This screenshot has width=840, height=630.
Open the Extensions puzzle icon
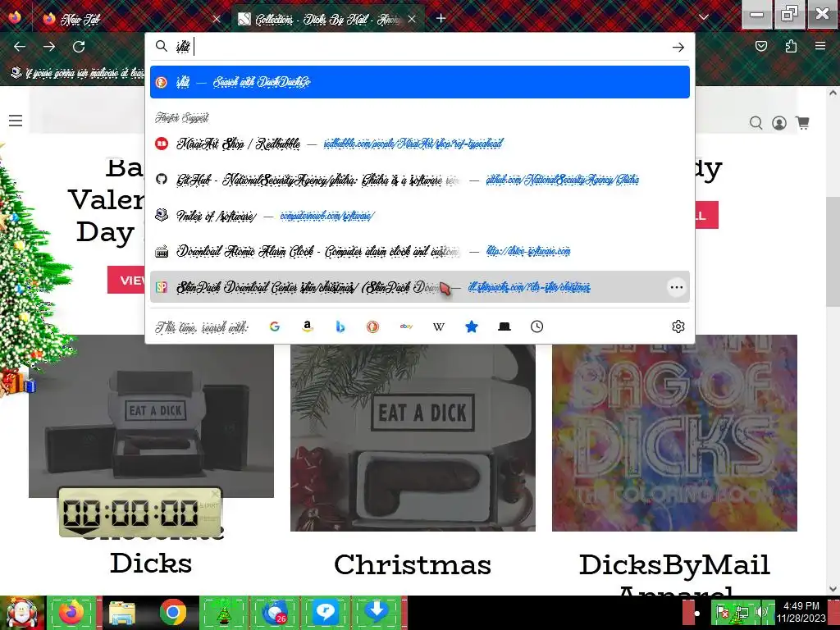[791, 46]
